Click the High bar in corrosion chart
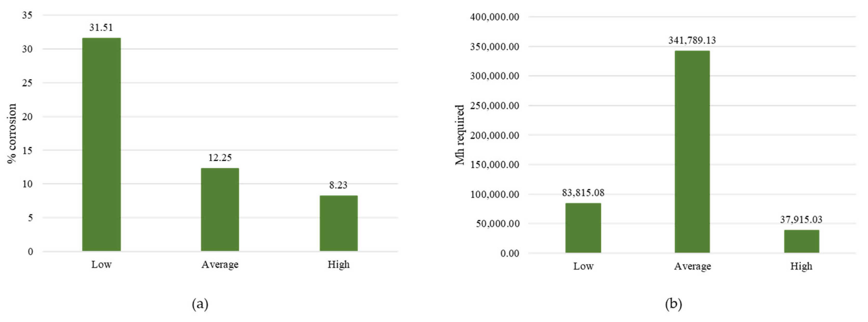The image size is (868, 322). click(339, 223)
